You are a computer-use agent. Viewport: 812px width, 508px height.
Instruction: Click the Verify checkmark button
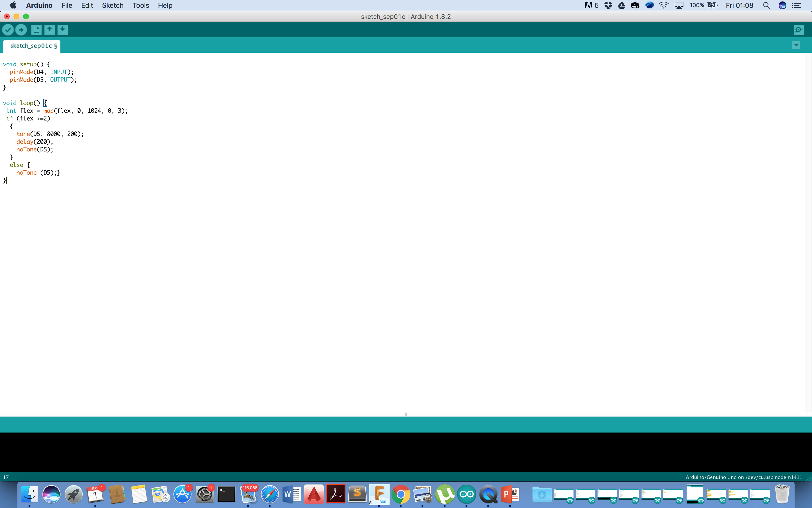coord(8,30)
